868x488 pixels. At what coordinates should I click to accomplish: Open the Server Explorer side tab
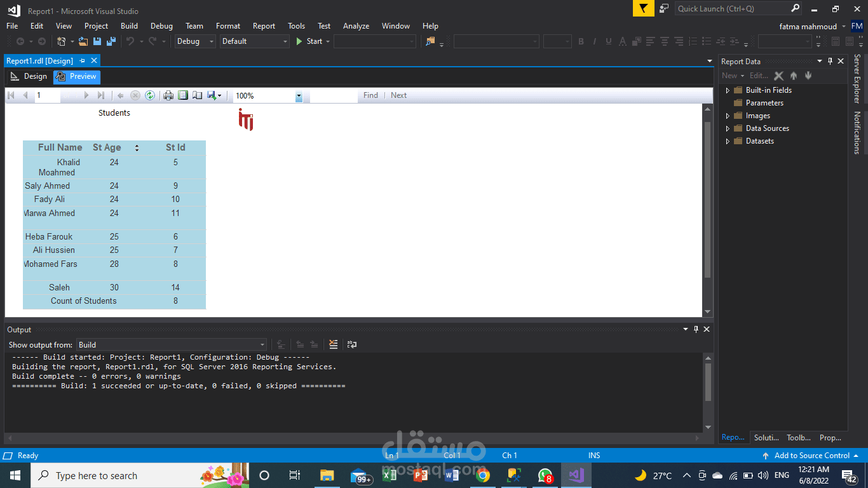coord(857,79)
